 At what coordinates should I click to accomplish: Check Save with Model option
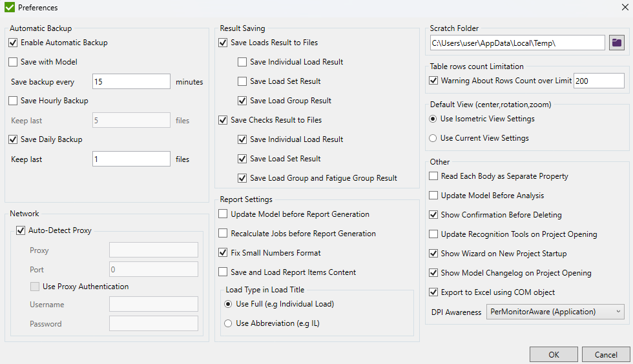coord(13,62)
